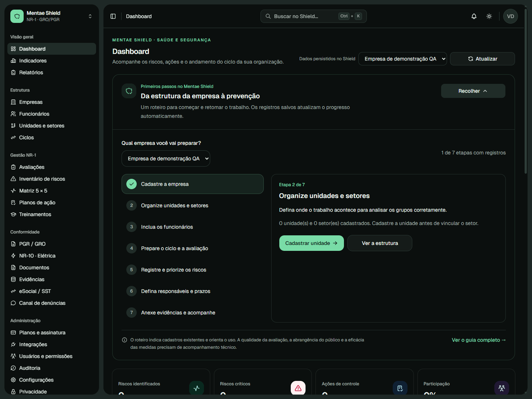Click the page vertical scrollbar
This screenshot has height=399, width=532.
526,91
